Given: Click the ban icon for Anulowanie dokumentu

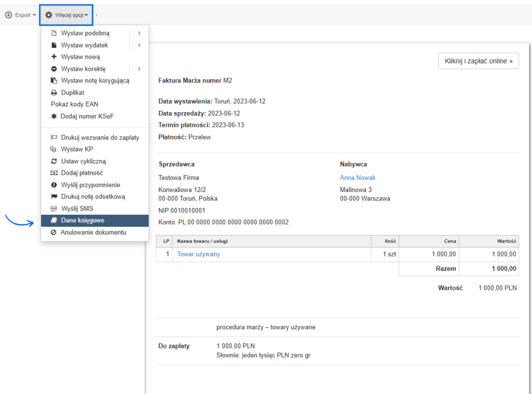Looking at the screenshot, I should [x=54, y=232].
